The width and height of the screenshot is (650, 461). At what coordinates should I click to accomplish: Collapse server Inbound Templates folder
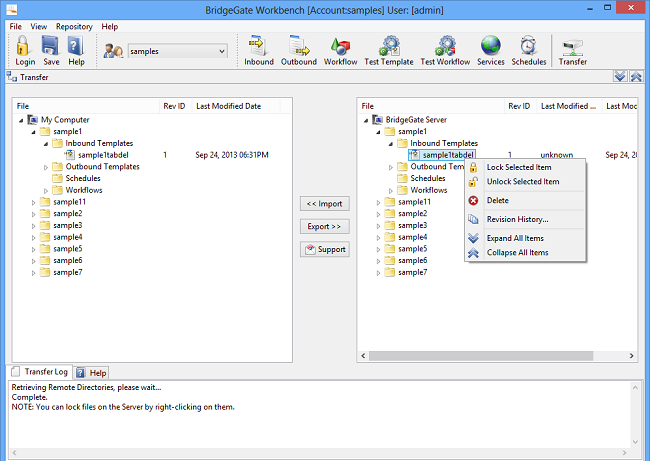point(390,144)
